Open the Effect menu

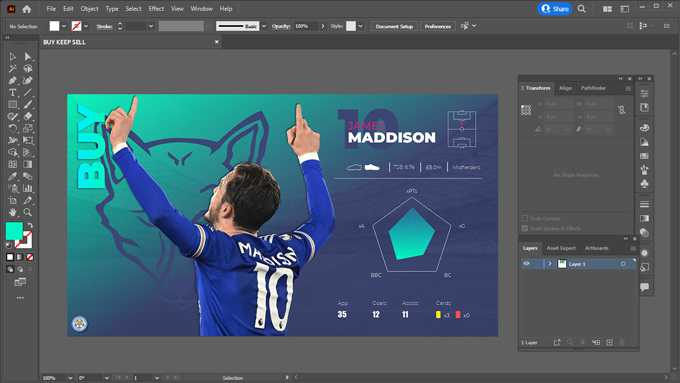[x=156, y=9]
